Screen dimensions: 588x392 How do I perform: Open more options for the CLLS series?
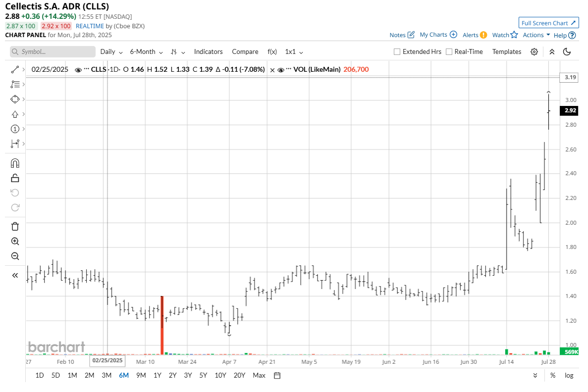pos(87,69)
